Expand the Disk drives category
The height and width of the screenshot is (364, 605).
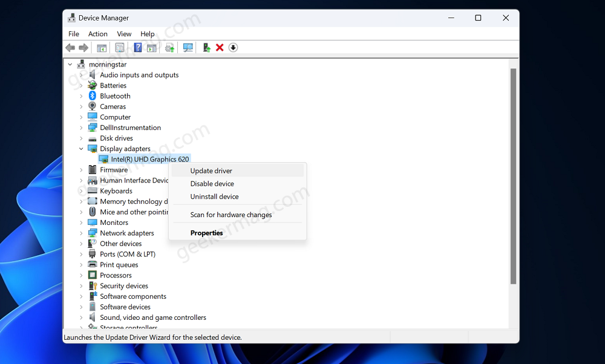point(81,138)
